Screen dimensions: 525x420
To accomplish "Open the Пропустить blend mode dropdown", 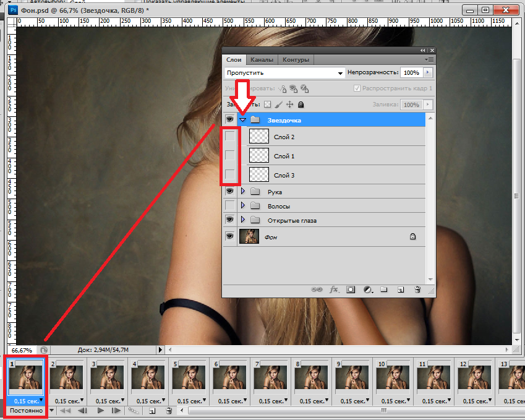I will pyautogui.click(x=284, y=72).
